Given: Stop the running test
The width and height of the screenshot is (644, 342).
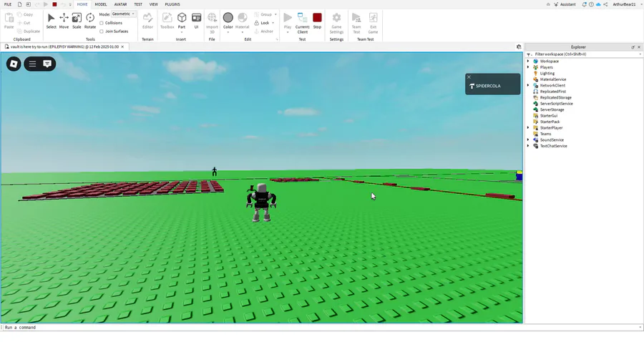Looking at the screenshot, I should (x=317, y=21).
